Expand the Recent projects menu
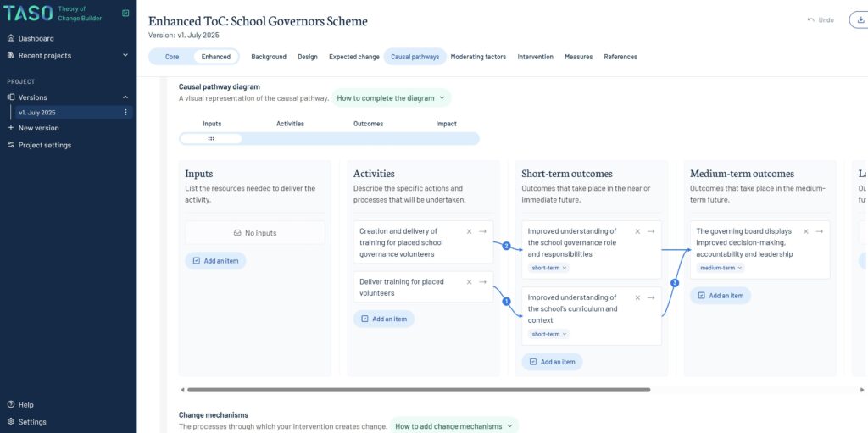 pos(125,56)
